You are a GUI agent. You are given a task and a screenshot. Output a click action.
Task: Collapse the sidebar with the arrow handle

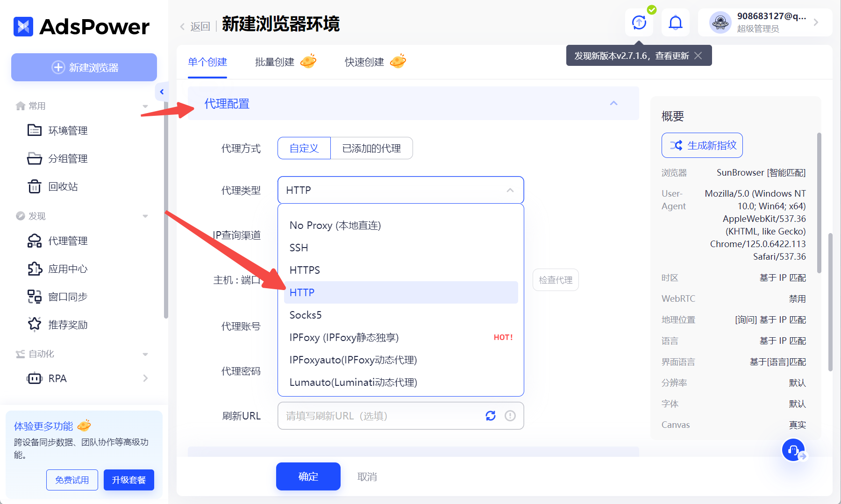click(162, 92)
